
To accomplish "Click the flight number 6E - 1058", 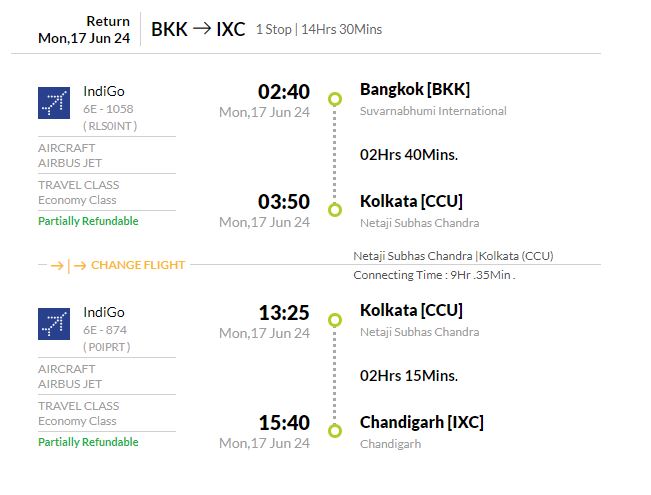I will point(108,109).
